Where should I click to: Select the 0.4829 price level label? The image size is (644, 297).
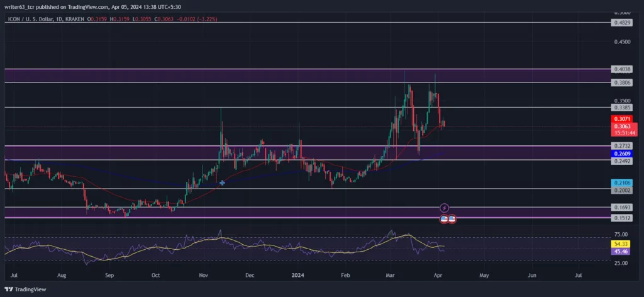[x=621, y=23]
